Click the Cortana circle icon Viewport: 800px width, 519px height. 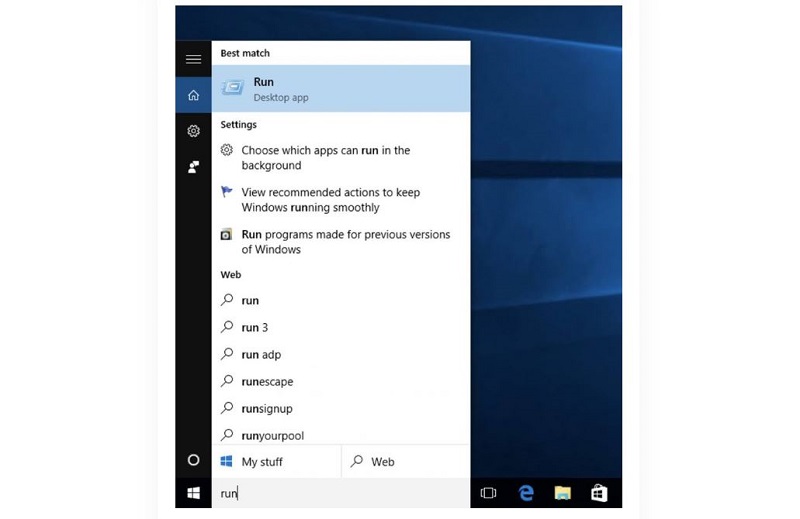coord(193,460)
